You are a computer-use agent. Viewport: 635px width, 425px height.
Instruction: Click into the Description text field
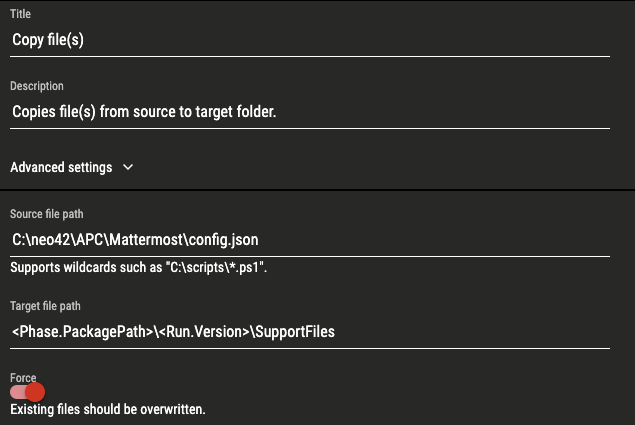[310, 112]
